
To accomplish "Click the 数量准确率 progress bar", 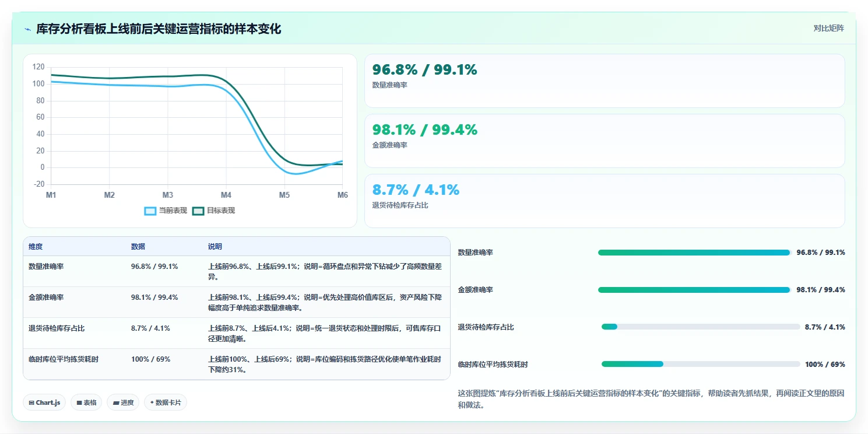I will [x=694, y=253].
